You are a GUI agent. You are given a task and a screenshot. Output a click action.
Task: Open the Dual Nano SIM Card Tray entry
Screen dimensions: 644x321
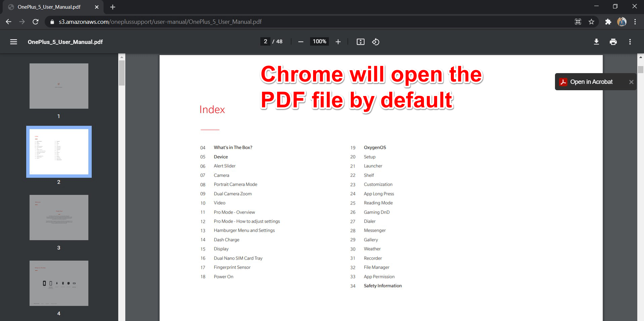[x=238, y=258]
